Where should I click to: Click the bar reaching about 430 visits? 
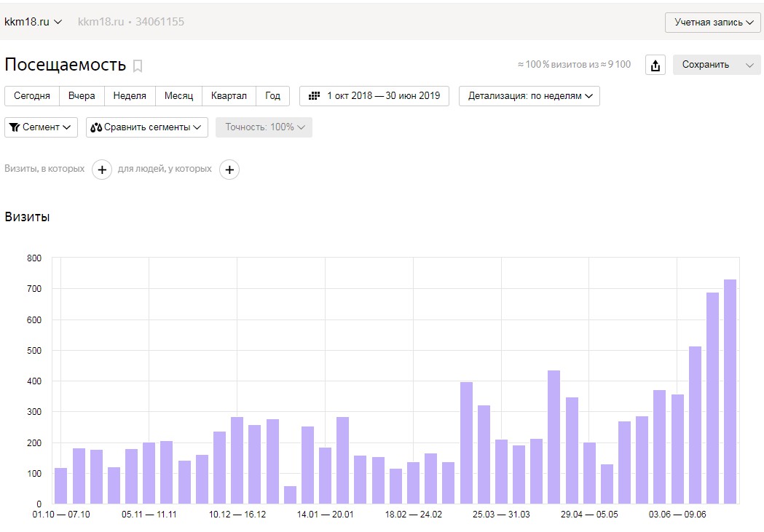tap(554, 437)
